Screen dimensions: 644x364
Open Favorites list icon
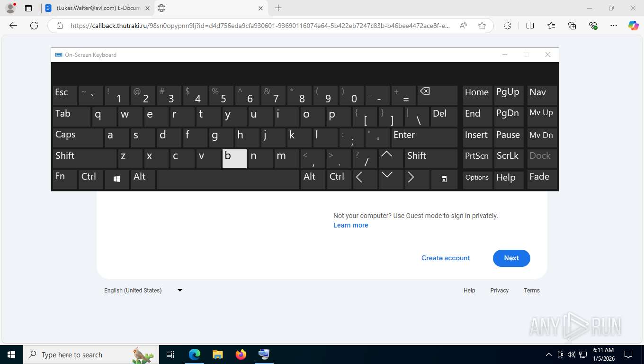point(551,26)
